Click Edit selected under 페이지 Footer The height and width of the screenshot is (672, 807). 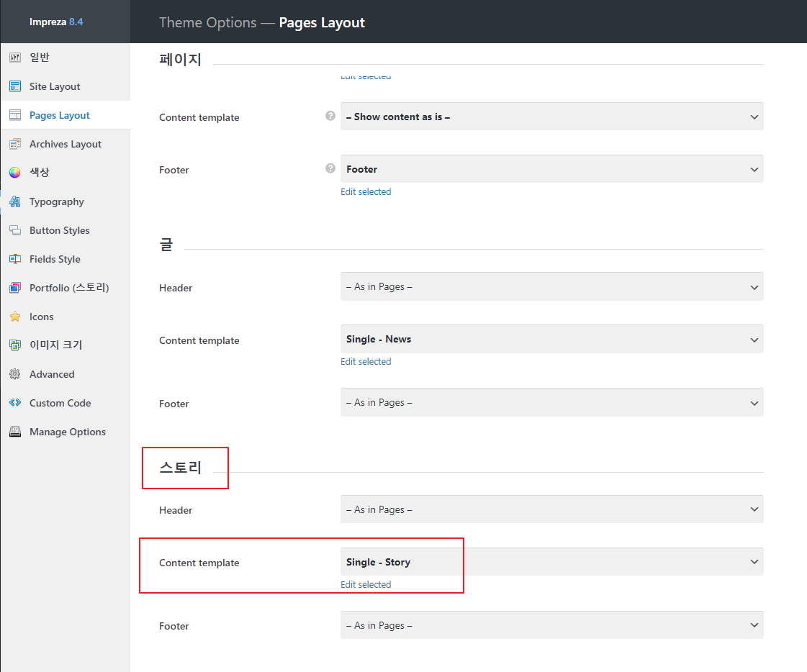[366, 191]
